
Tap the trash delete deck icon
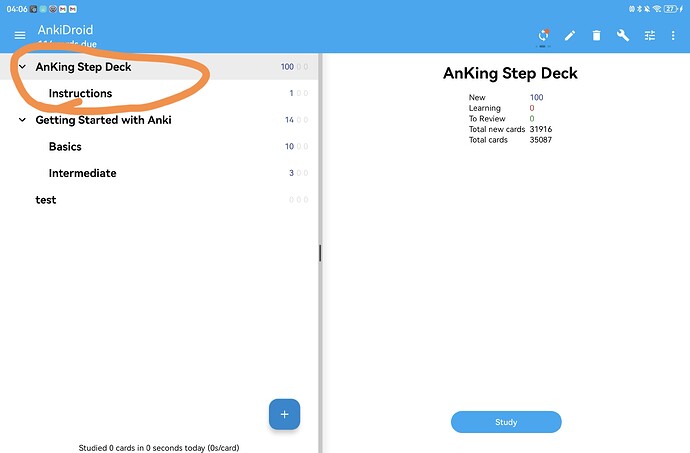coord(596,35)
